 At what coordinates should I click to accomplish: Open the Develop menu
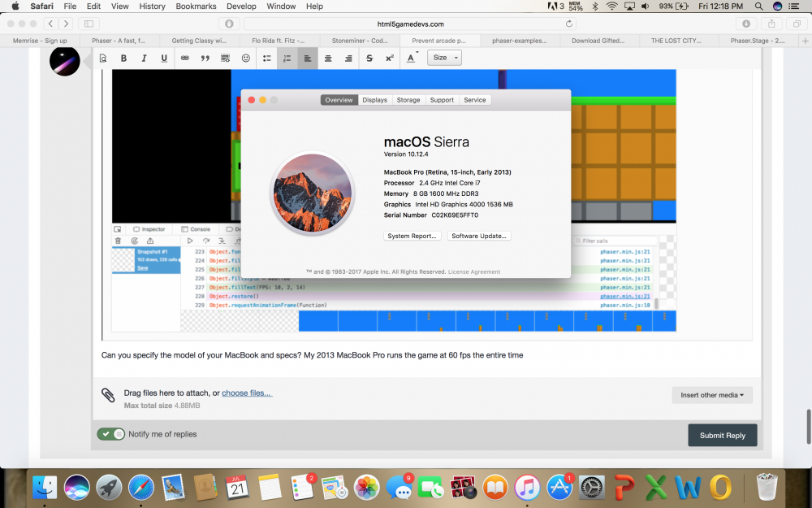pos(241,7)
